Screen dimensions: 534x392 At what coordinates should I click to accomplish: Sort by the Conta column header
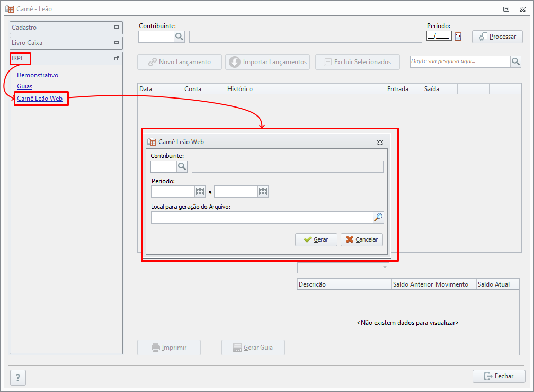click(204, 89)
